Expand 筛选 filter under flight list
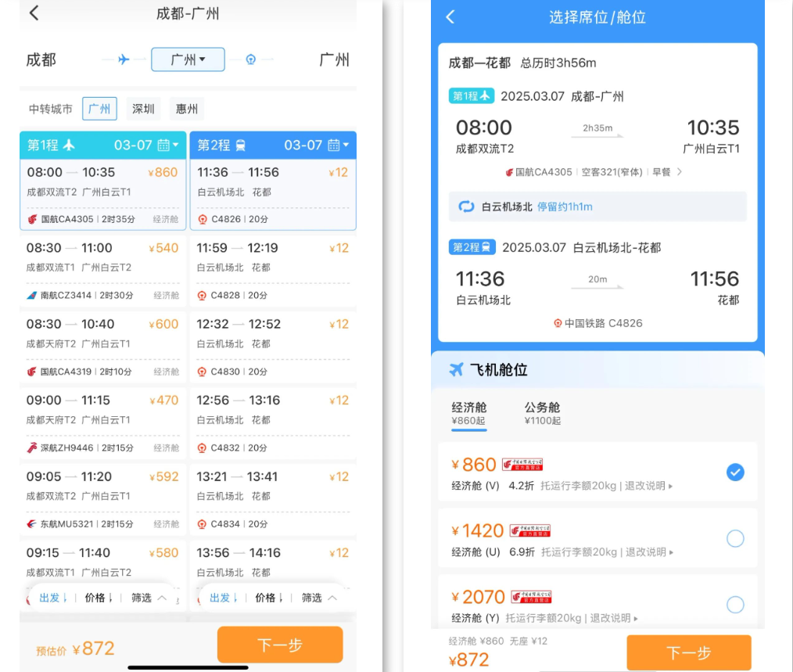This screenshot has width=793, height=672. [149, 598]
